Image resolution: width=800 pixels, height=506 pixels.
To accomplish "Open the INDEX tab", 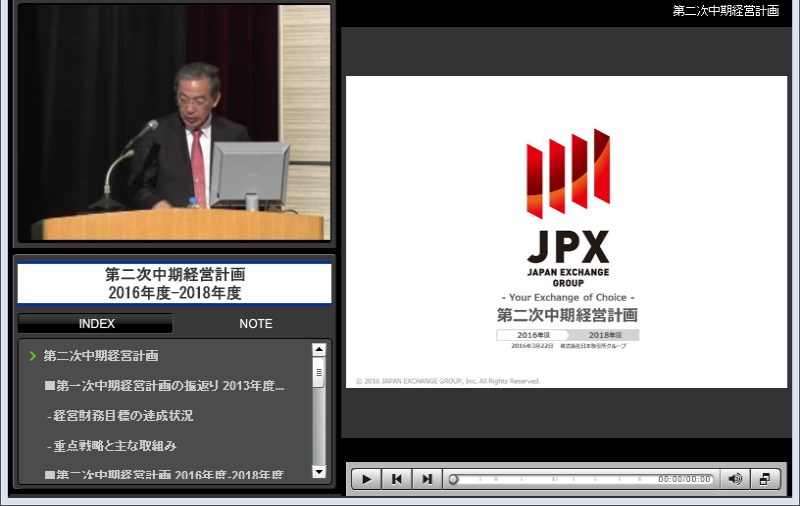I will click(x=96, y=323).
